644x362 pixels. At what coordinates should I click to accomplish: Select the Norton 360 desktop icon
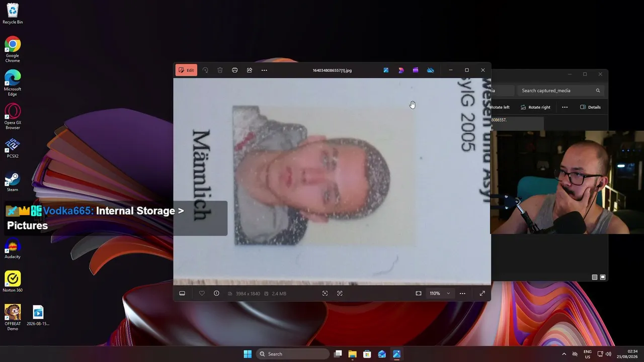coord(13,282)
